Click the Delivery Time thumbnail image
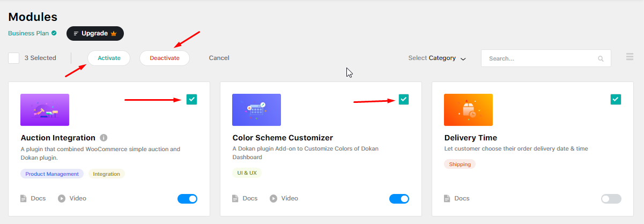Viewport: 644px width, 224px height. pos(468,110)
